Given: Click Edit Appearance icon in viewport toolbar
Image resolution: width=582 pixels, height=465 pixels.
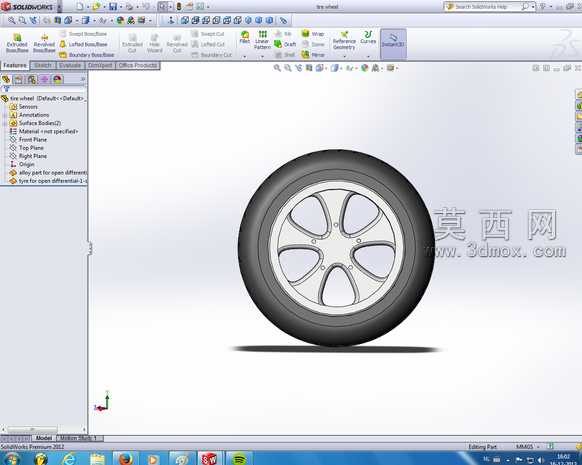Looking at the screenshot, I should coord(364,68).
